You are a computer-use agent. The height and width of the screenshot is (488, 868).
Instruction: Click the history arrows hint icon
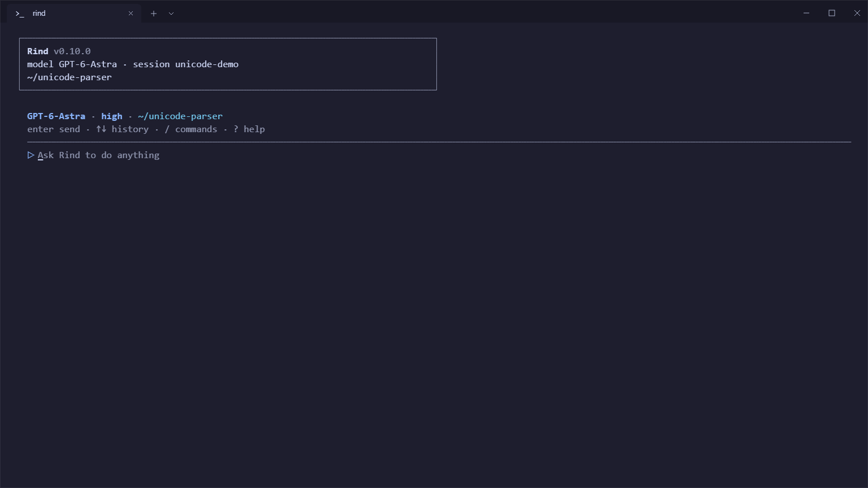coord(101,129)
